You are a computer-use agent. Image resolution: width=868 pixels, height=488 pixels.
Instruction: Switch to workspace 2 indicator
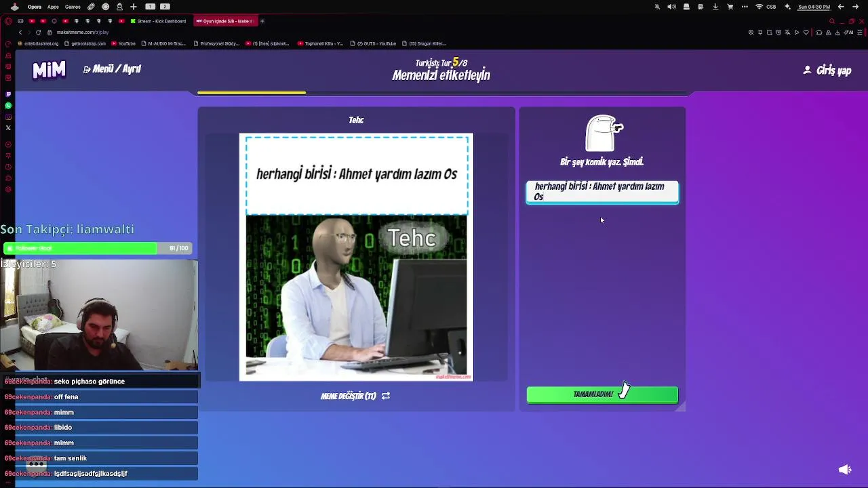pyautogui.click(x=165, y=7)
